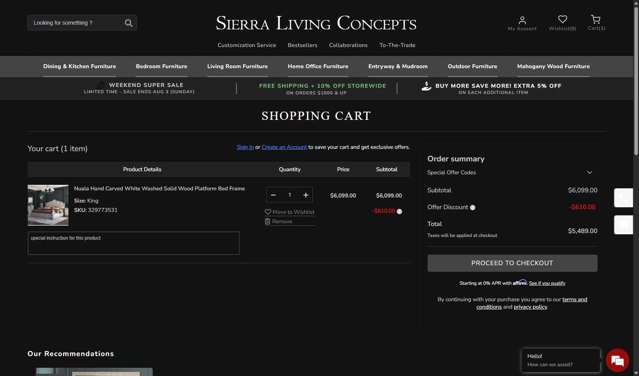The image size is (639, 376).
Task: Increase quantity with the plus button
Action: pos(306,195)
